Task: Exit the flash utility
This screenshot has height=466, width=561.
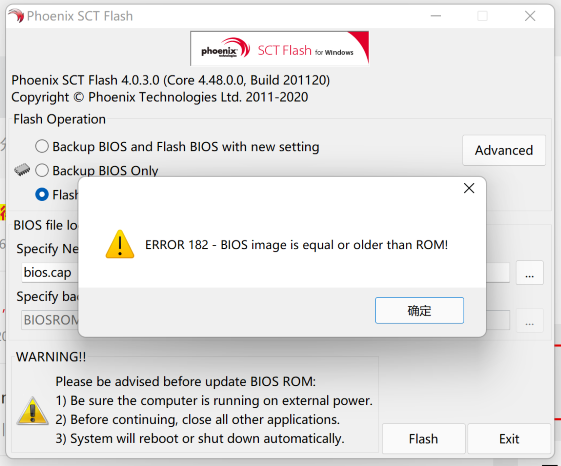Action: 509,439
